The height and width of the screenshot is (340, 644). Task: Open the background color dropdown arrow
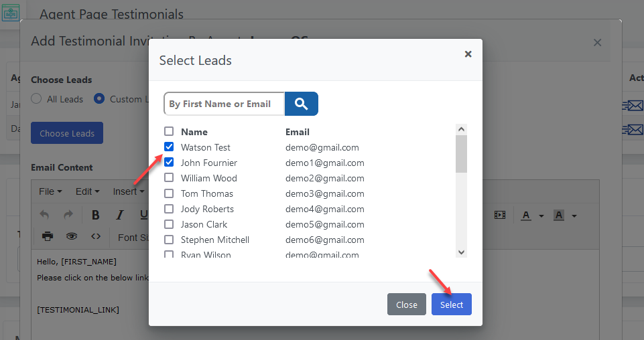tap(574, 216)
